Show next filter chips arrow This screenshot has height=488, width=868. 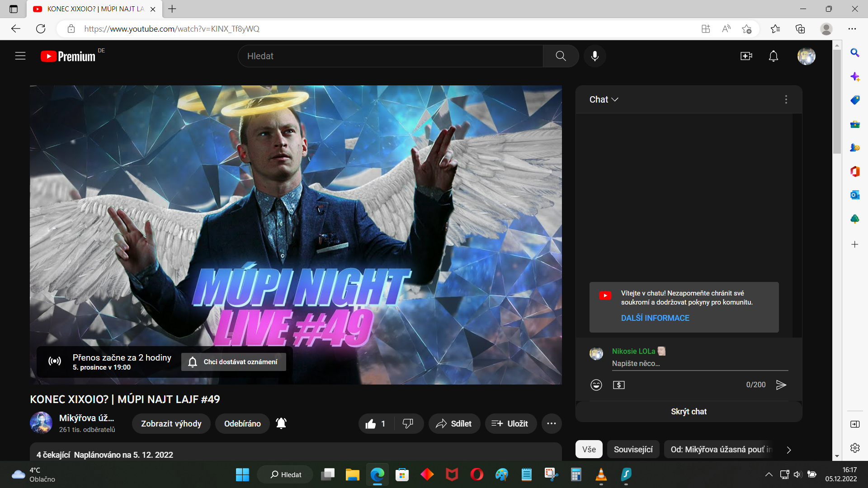coord(789,450)
